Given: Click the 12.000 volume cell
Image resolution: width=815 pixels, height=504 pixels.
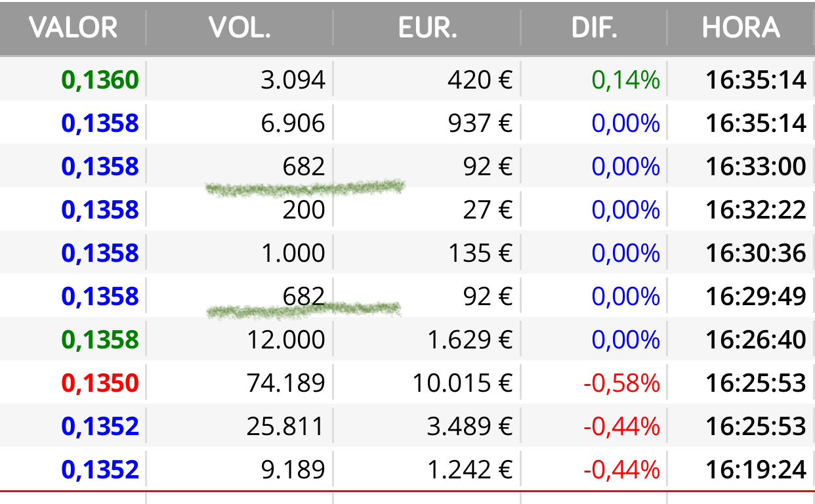Looking at the screenshot, I should pos(286,340).
